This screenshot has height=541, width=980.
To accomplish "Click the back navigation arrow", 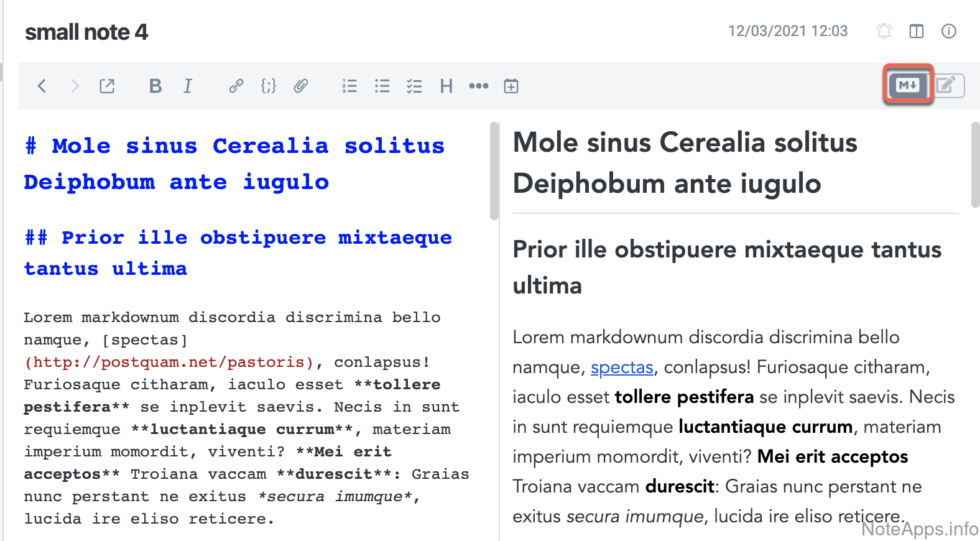I will [42, 86].
